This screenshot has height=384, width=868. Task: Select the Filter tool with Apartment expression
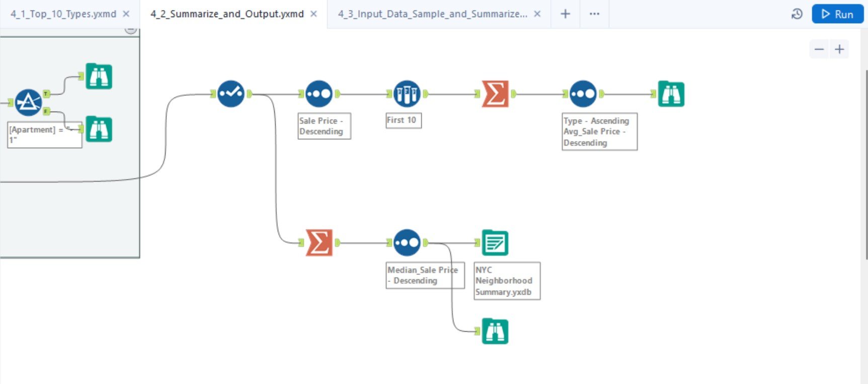tap(28, 103)
